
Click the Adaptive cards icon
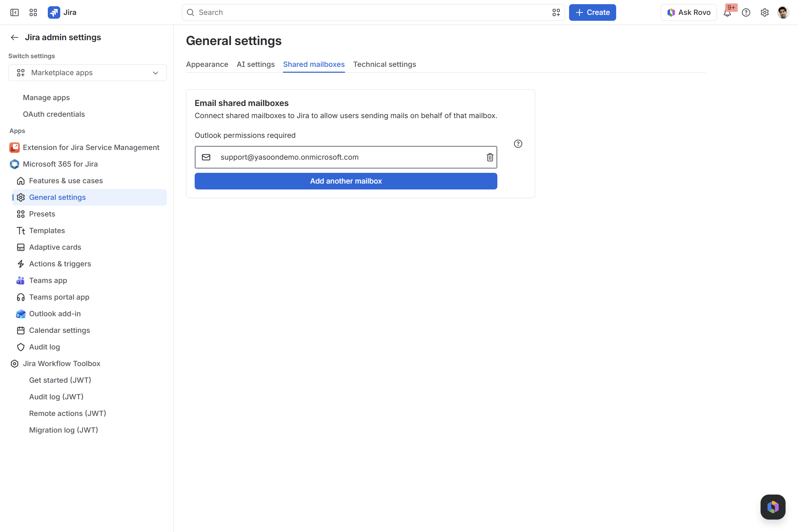[21, 247]
